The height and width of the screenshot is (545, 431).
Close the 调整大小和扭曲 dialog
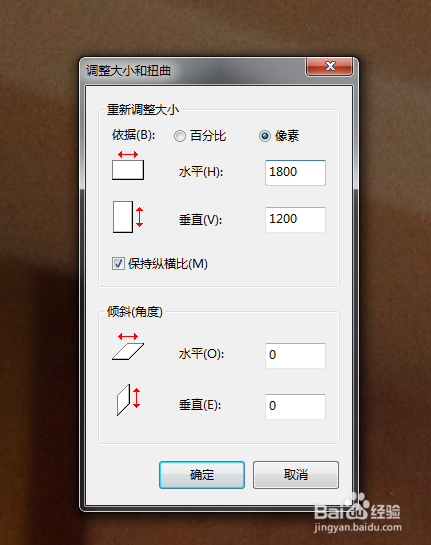[x=330, y=66]
